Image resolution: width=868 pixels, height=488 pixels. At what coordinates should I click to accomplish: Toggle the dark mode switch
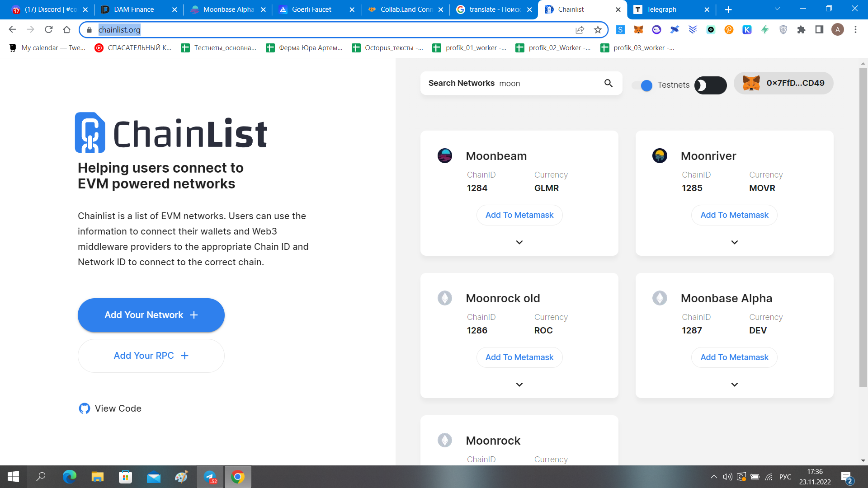(x=710, y=85)
